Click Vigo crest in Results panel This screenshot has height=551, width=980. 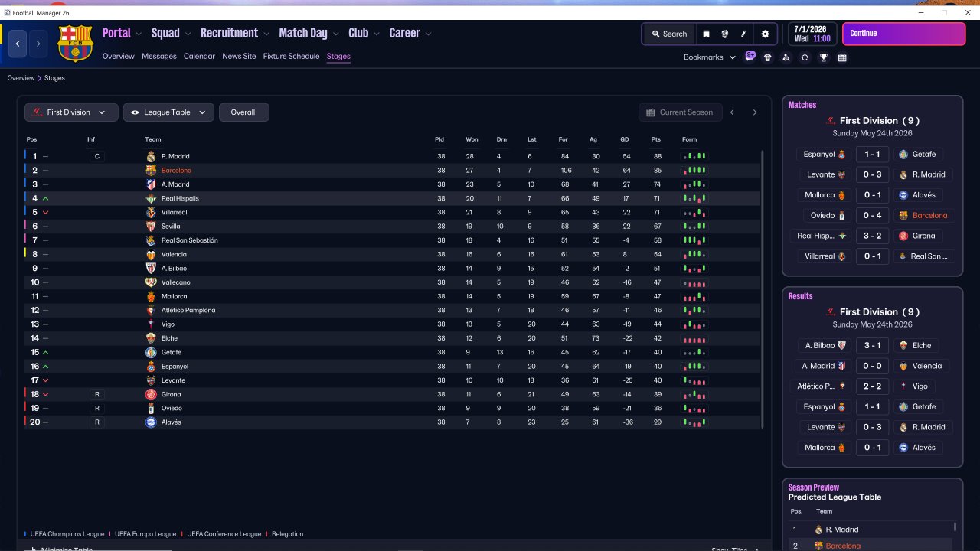903,386
